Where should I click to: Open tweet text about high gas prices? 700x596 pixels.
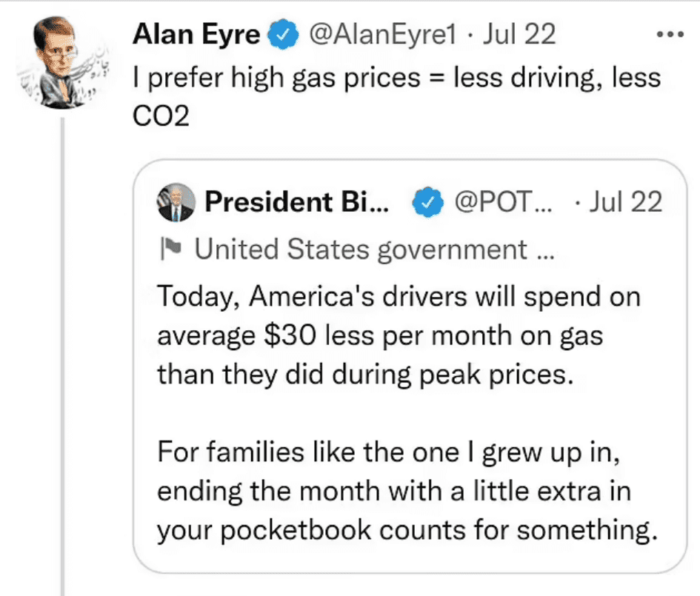pos(396,77)
